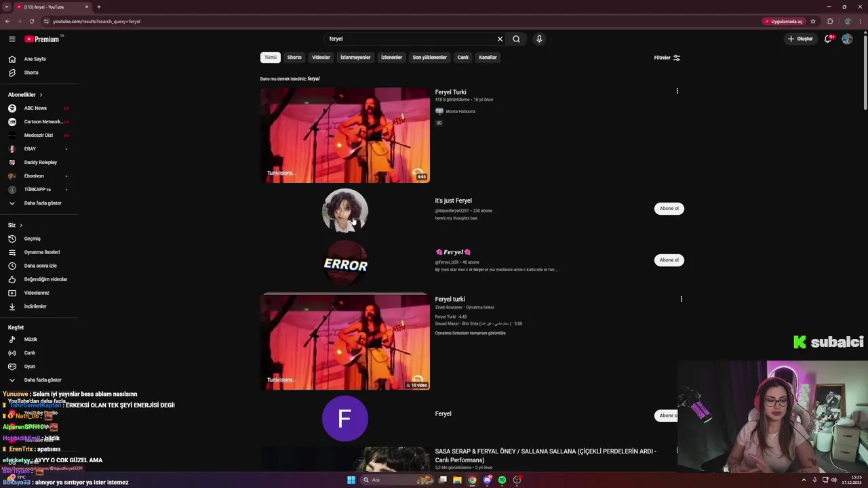Click the Oluştur create button

click(x=800, y=39)
